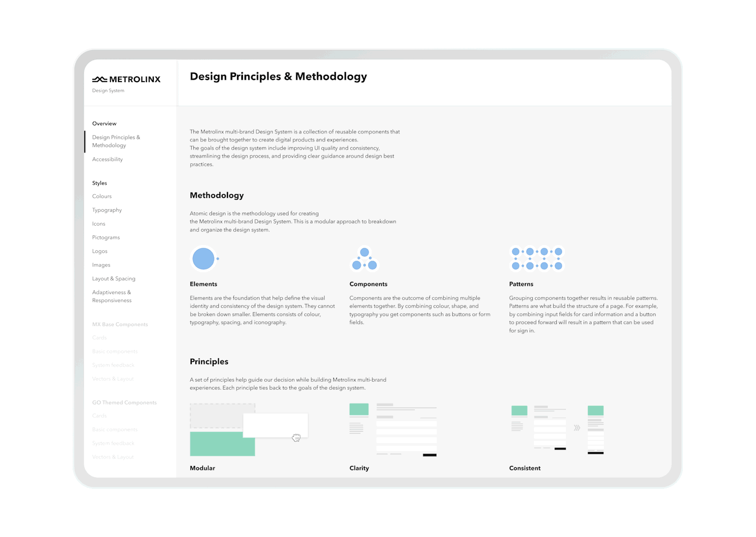This screenshot has width=756, height=537.
Task: Click the Design System subtitle under the logo
Action: 108,91
